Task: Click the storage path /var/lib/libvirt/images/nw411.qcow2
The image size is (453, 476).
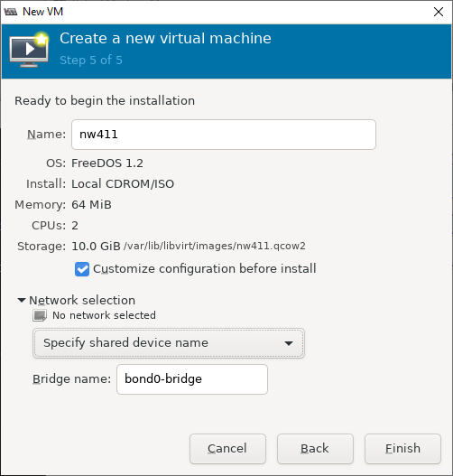Action: (x=215, y=246)
